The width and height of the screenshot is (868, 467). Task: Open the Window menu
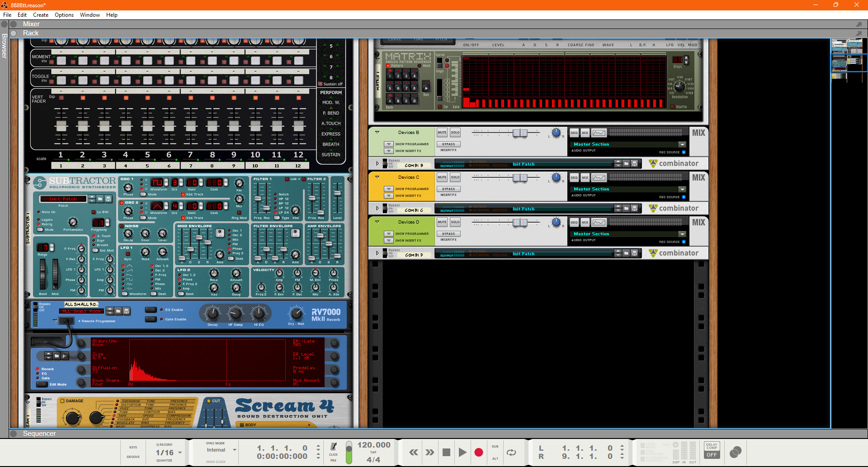tap(90, 15)
